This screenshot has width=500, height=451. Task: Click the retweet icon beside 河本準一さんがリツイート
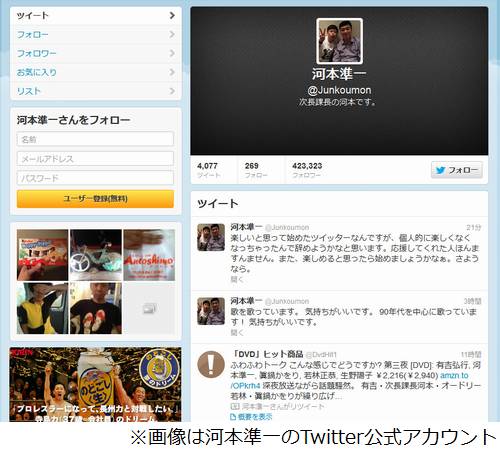(234, 407)
